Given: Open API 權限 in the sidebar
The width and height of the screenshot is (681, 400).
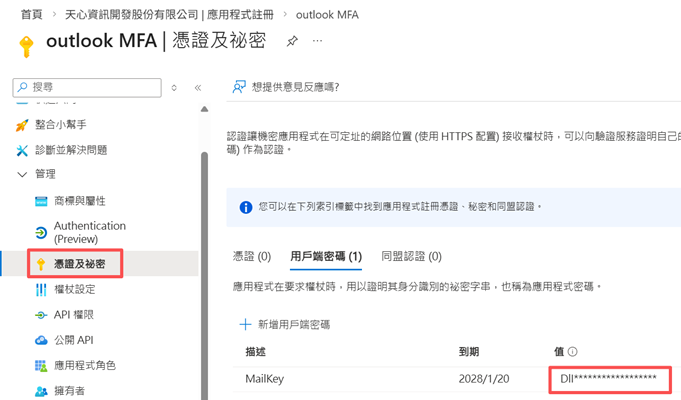Looking at the screenshot, I should pos(74,315).
